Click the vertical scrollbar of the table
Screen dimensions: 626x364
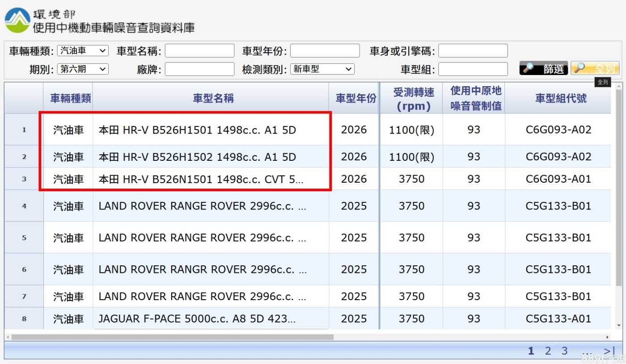[619, 188]
